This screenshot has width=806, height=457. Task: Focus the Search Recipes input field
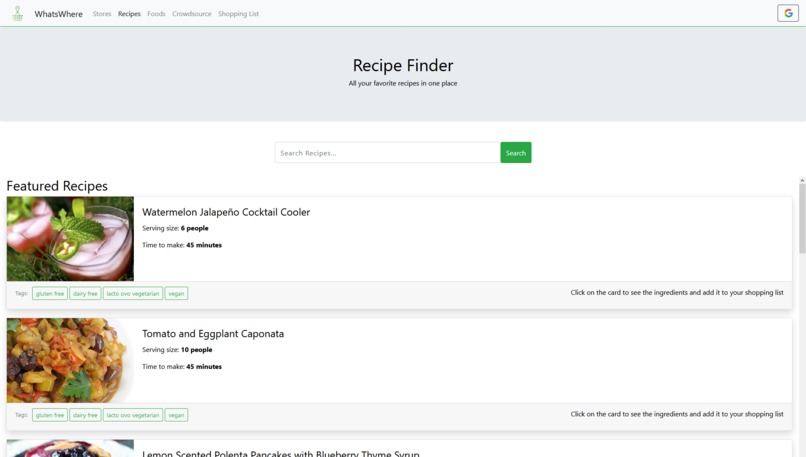click(388, 153)
